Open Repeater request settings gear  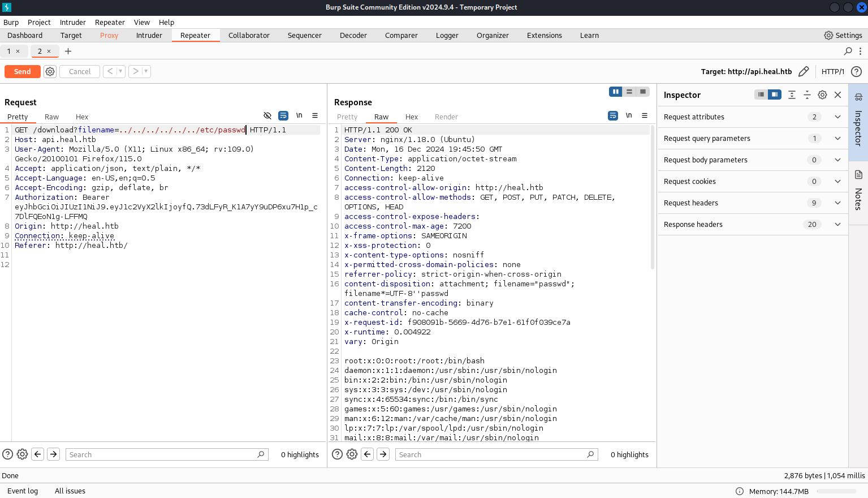click(50, 71)
